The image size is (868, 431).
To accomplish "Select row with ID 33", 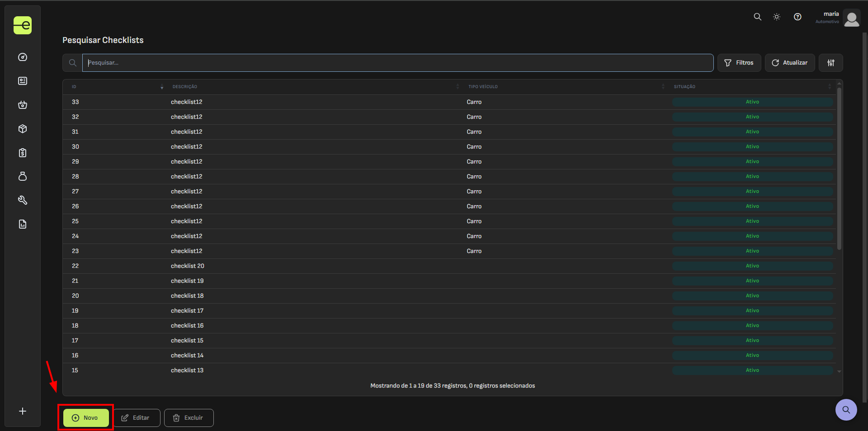I will pyautogui.click(x=449, y=102).
